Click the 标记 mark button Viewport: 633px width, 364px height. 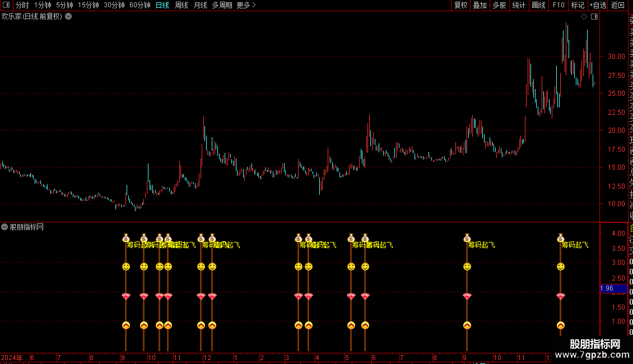578,5
